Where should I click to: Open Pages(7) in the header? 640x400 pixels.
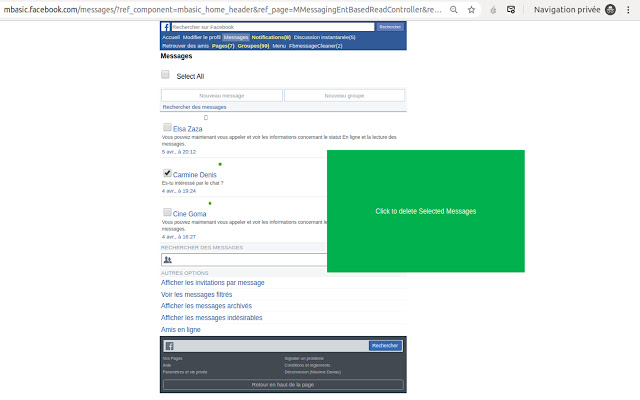(x=223, y=46)
